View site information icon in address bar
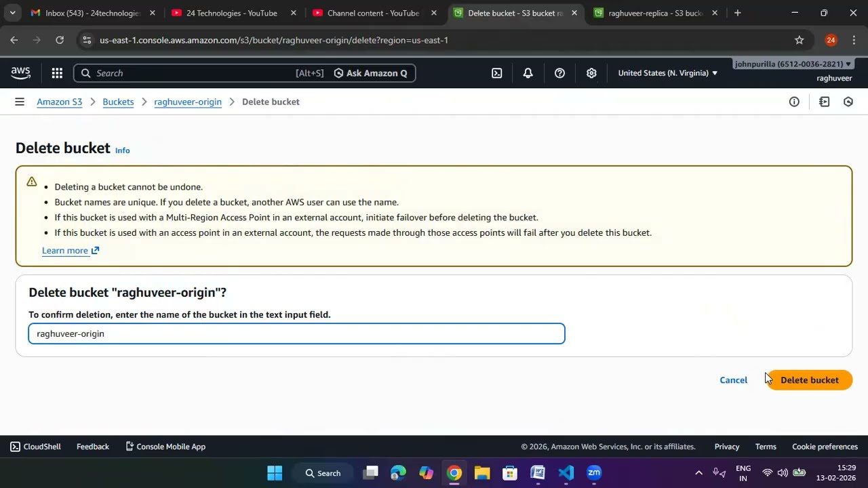868x488 pixels. point(86,40)
